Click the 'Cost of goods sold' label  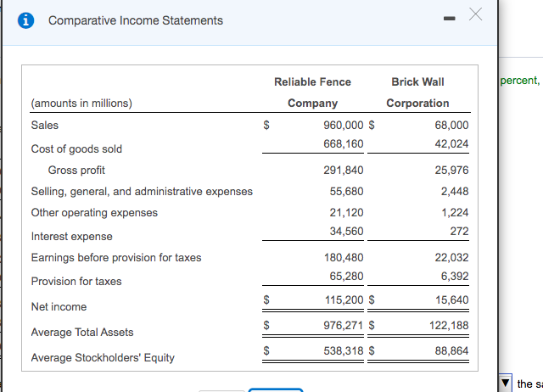tap(76, 148)
